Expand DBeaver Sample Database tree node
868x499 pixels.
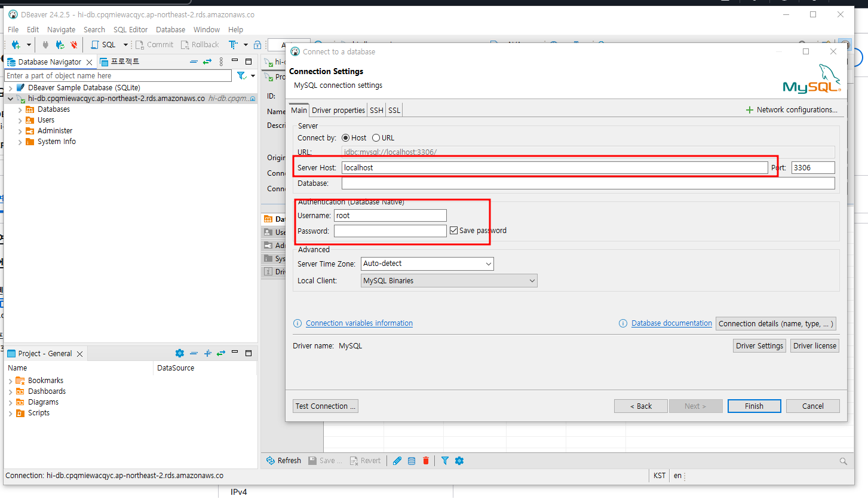11,88
